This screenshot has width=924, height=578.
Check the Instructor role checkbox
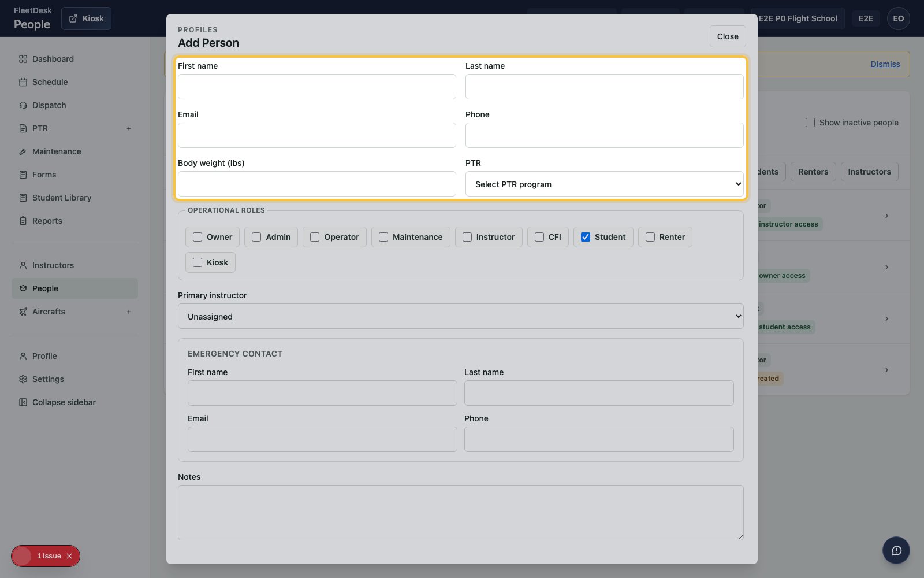point(467,237)
